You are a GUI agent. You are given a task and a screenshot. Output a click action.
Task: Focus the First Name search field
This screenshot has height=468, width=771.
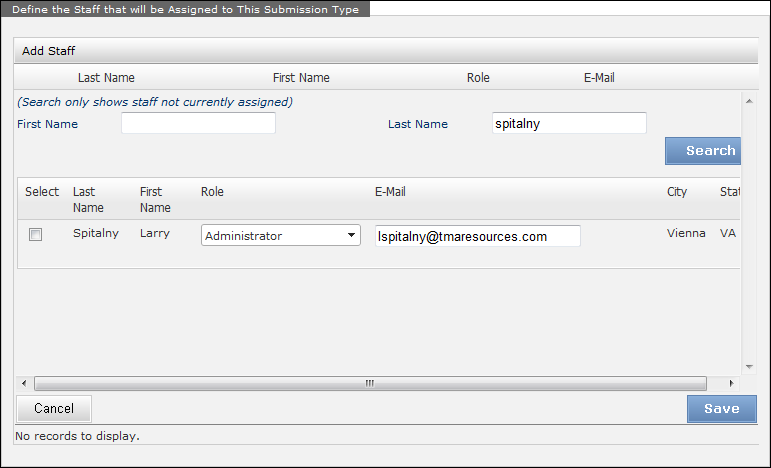pos(198,124)
